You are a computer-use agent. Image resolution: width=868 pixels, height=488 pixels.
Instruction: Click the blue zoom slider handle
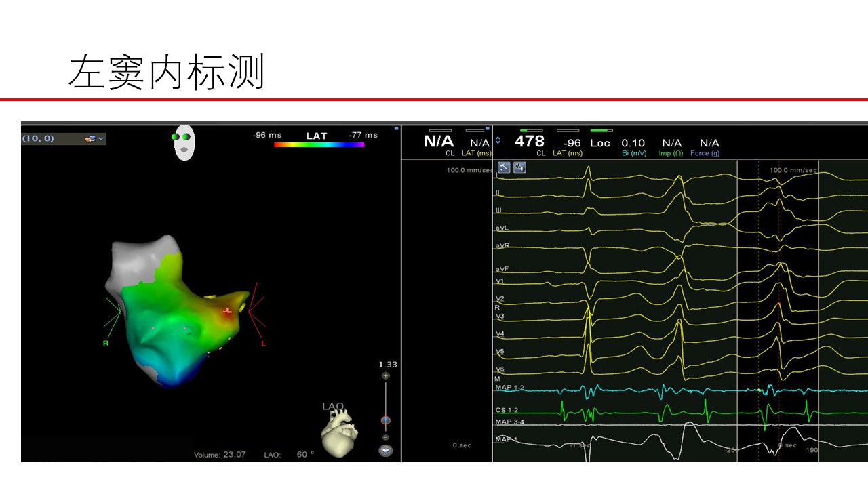coord(386,420)
